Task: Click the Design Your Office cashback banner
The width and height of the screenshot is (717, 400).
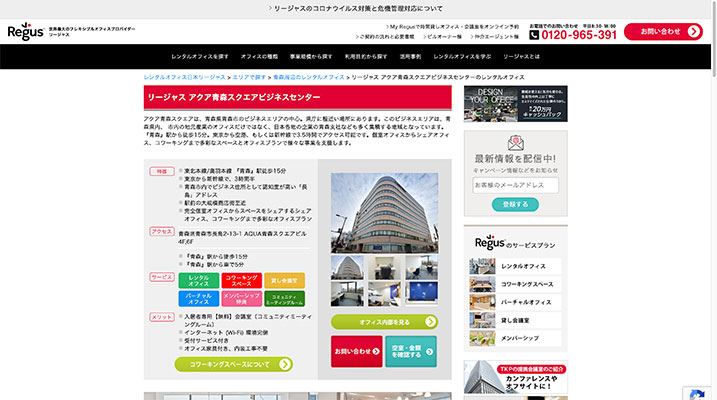Action: coord(515,104)
